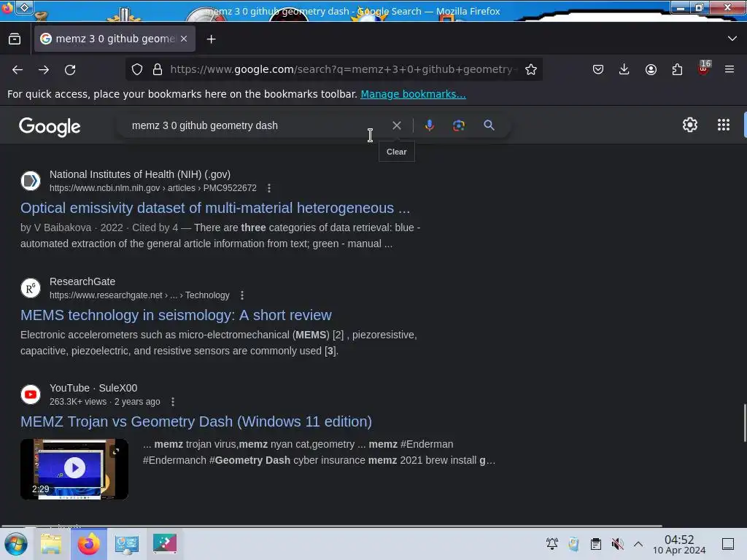Go to Google home via logo

tap(50, 127)
